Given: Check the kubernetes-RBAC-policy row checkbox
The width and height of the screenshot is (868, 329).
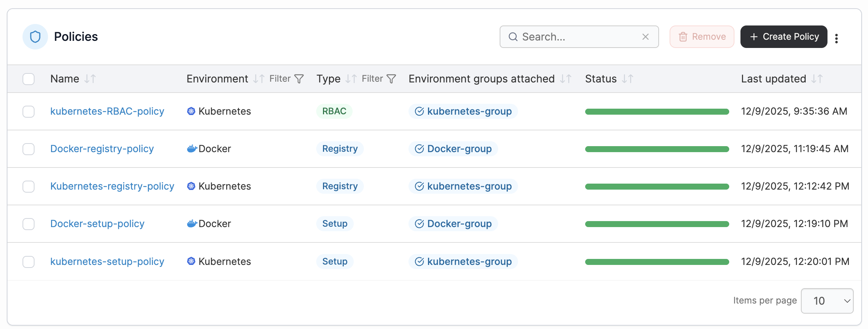Looking at the screenshot, I should (29, 112).
